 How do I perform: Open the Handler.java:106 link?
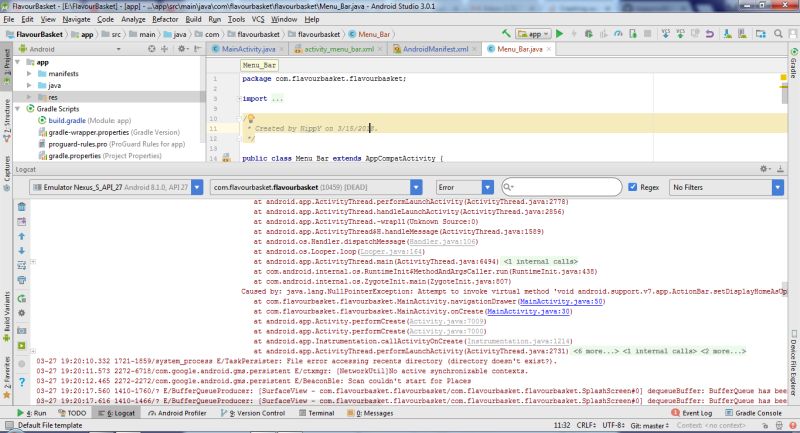pos(442,241)
